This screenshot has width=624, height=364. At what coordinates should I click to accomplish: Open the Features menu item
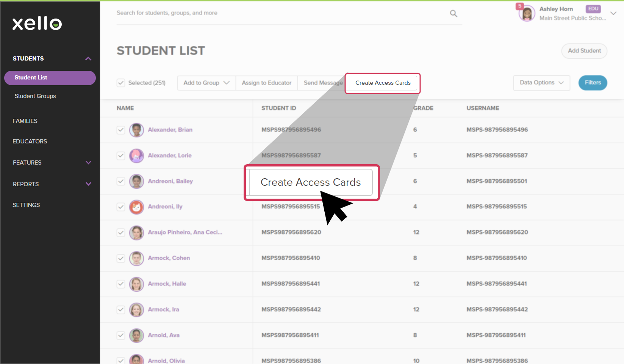tap(27, 163)
